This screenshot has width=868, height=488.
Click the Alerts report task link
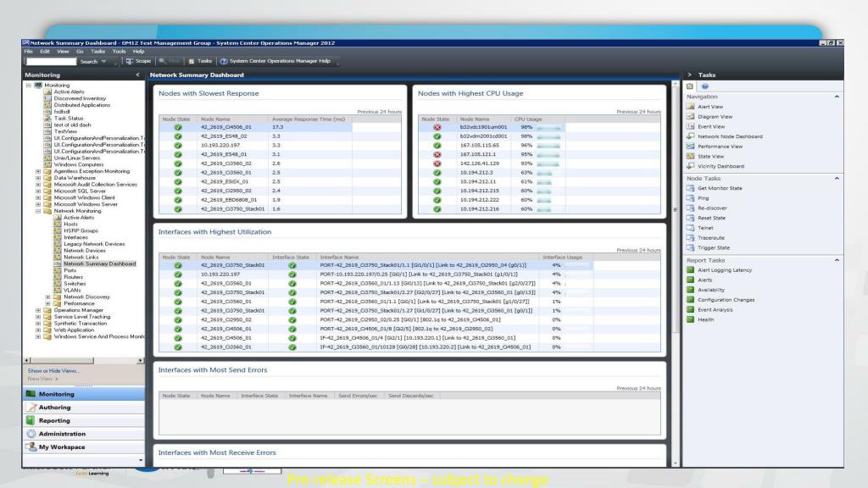tap(704, 280)
